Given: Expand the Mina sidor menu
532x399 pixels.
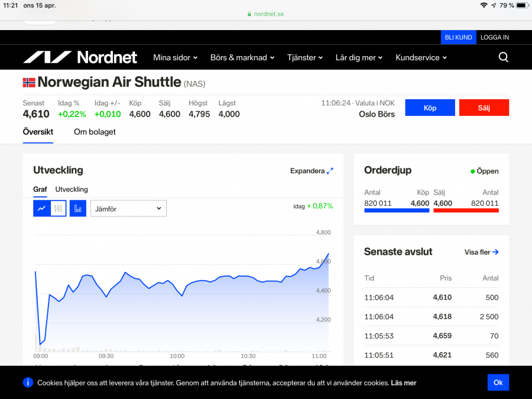Looking at the screenshot, I should click(x=175, y=57).
